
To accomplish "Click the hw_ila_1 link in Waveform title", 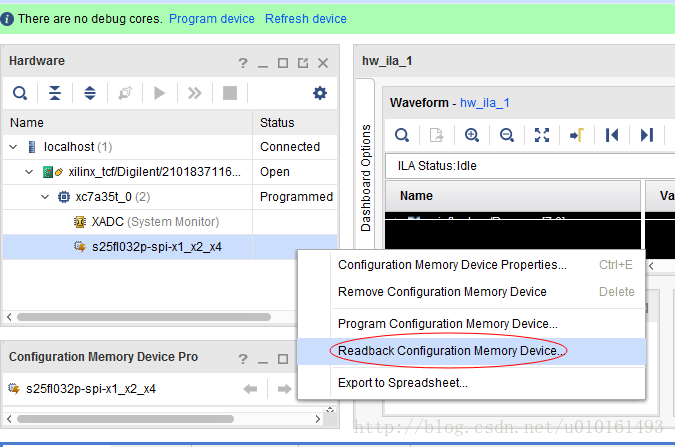I will tap(484, 103).
